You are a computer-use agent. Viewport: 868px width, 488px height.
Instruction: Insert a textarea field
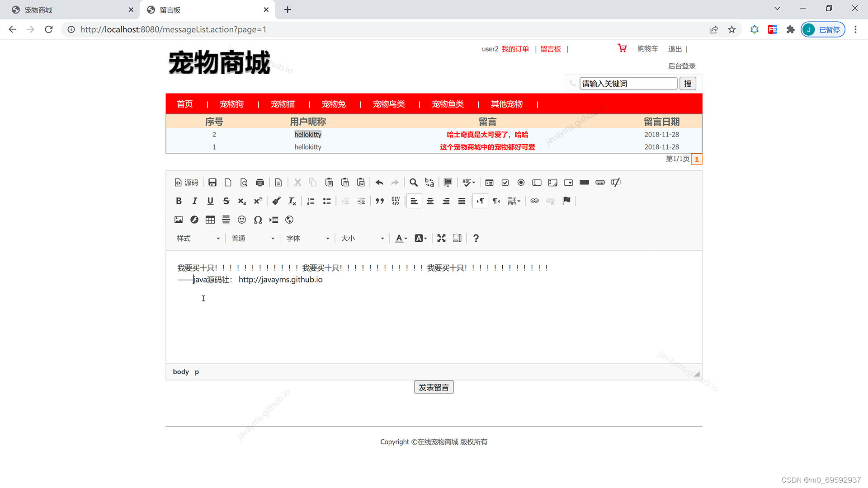(552, 183)
